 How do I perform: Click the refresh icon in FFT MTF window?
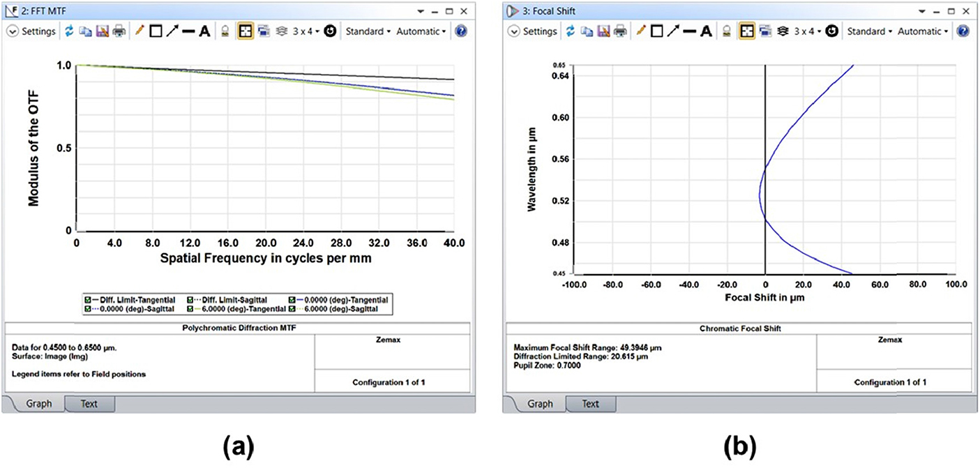pos(69,31)
